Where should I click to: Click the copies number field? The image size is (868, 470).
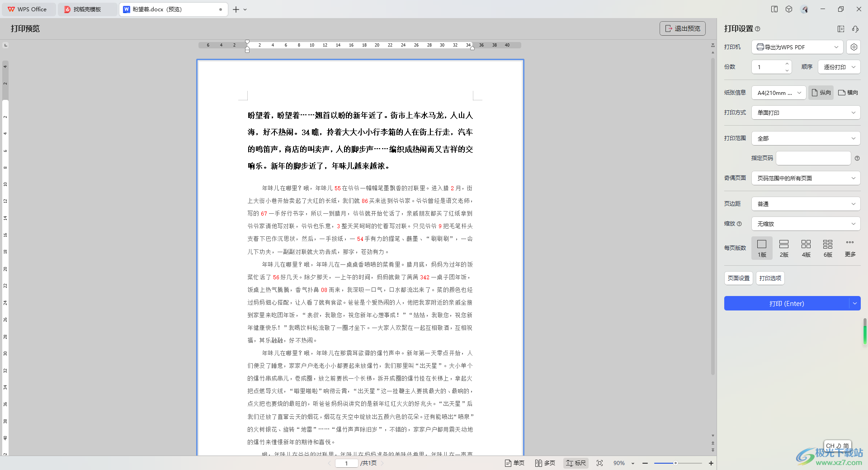tap(769, 67)
